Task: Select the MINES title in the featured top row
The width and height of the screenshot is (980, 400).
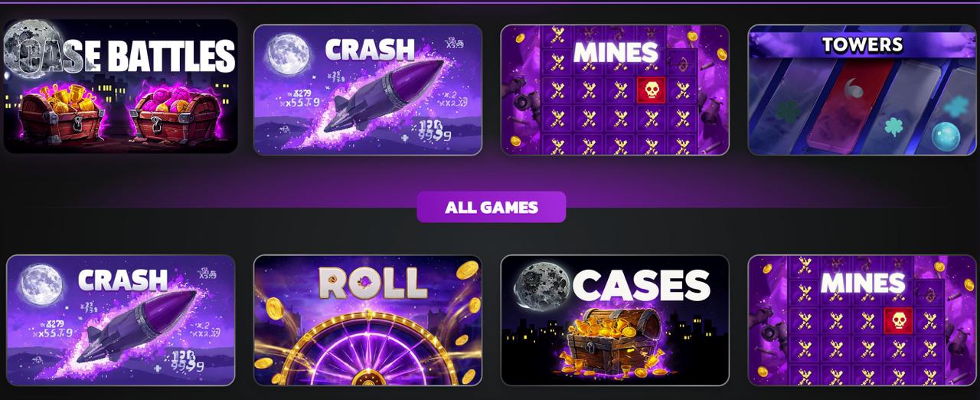Action: click(616, 52)
